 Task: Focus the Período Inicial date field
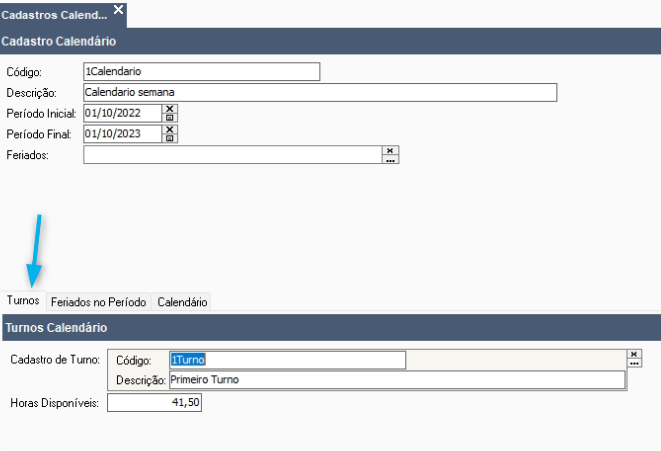pyautogui.click(x=122, y=113)
